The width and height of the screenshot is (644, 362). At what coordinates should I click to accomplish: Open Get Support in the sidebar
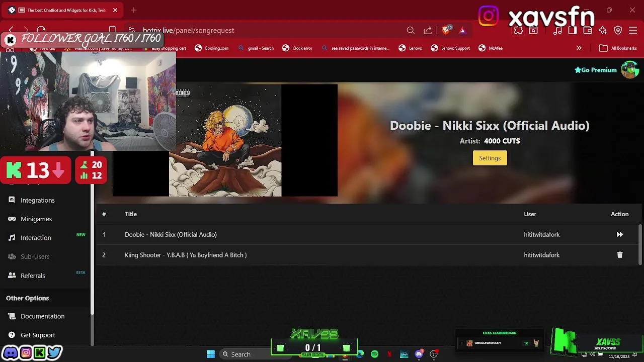(38, 335)
